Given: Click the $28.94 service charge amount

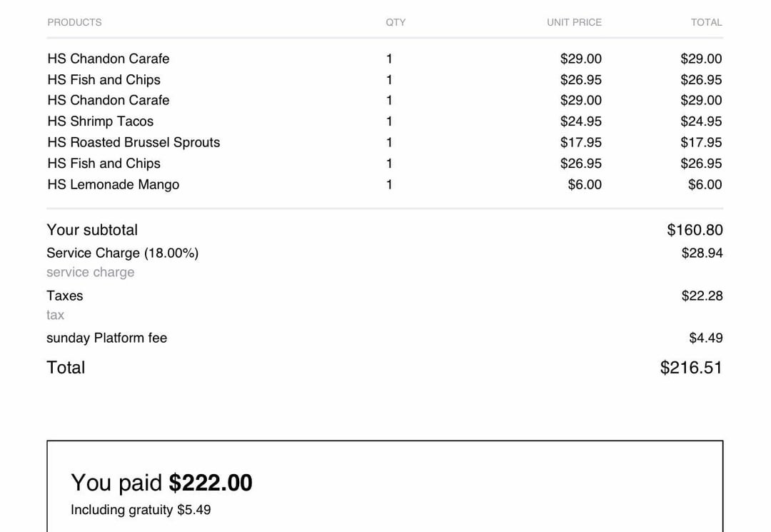Looking at the screenshot, I should [702, 253].
